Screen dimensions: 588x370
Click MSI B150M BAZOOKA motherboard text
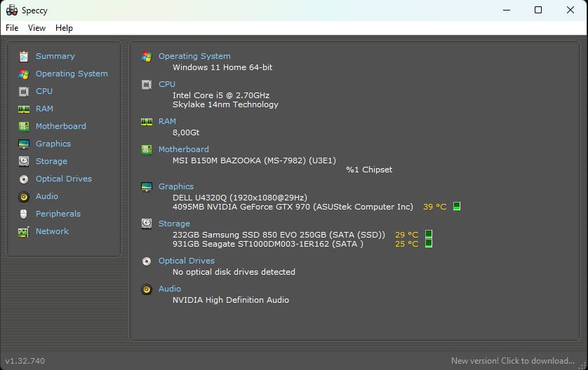(254, 160)
